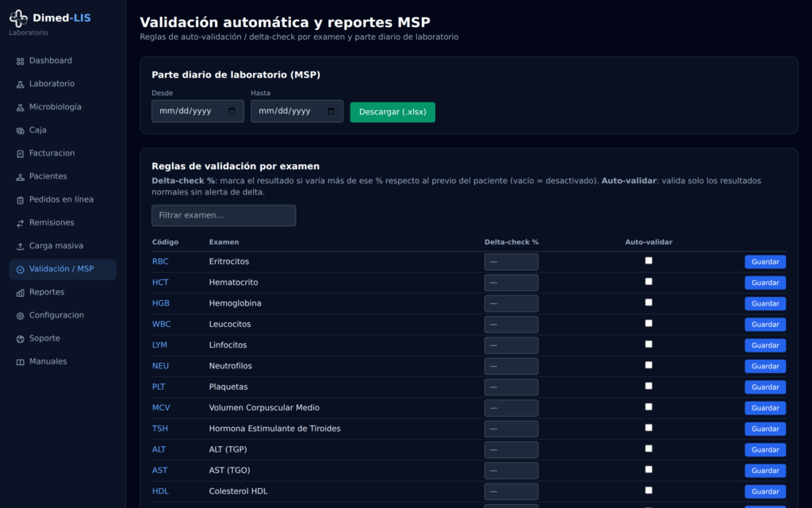Click the Desde date field
The height and width of the screenshot is (508, 812).
click(x=197, y=111)
